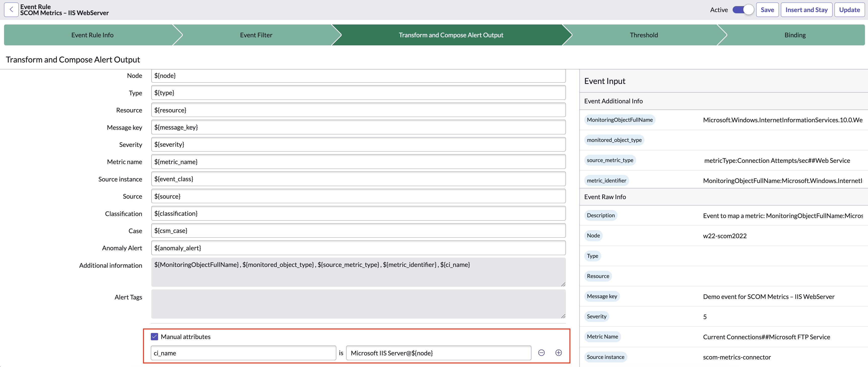Click 'Demo event for SCOM Metrics' value
The height and width of the screenshot is (367, 868).
[769, 296]
